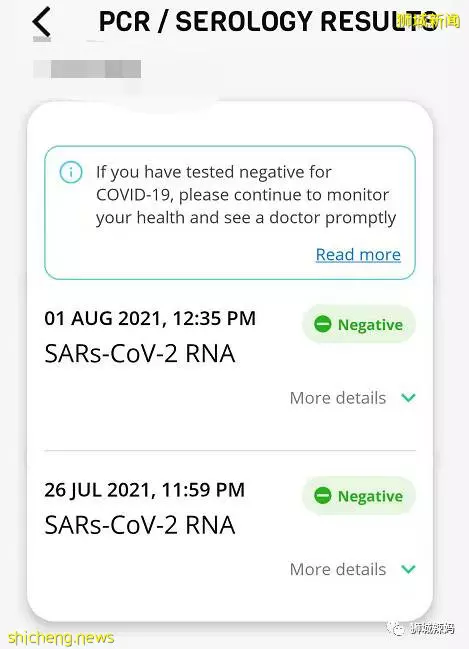Expand More details for the 01 AUG 2021 test
The image size is (469, 649).
tap(353, 398)
